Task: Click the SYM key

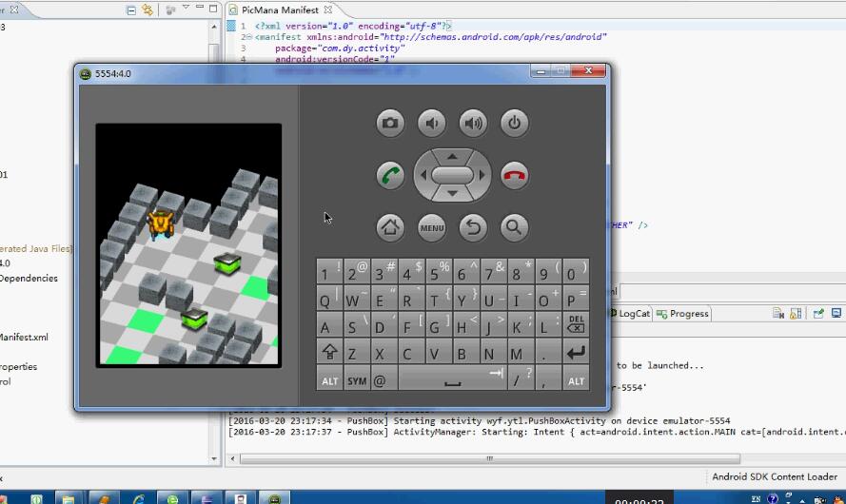Action: point(357,379)
